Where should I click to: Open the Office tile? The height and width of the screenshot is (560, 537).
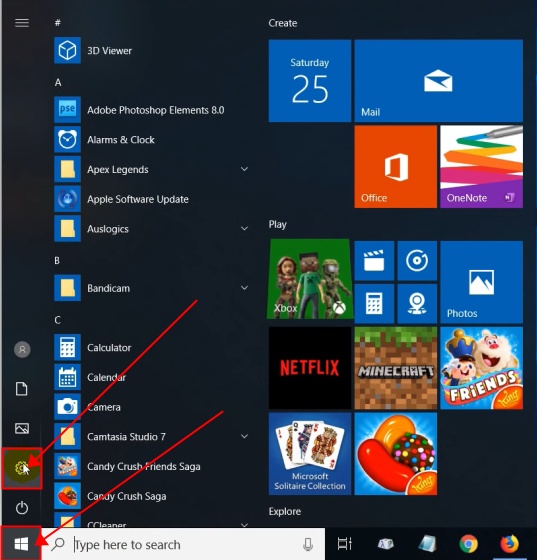coord(396,166)
